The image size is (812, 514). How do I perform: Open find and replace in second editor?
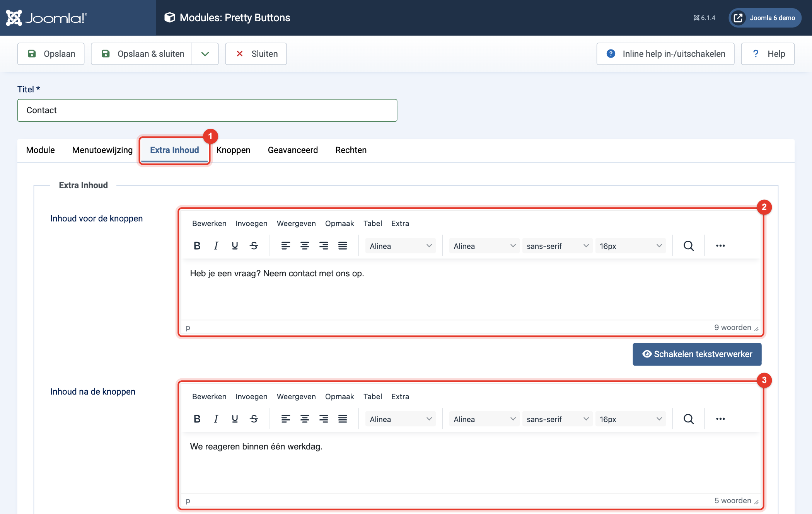pyautogui.click(x=688, y=419)
